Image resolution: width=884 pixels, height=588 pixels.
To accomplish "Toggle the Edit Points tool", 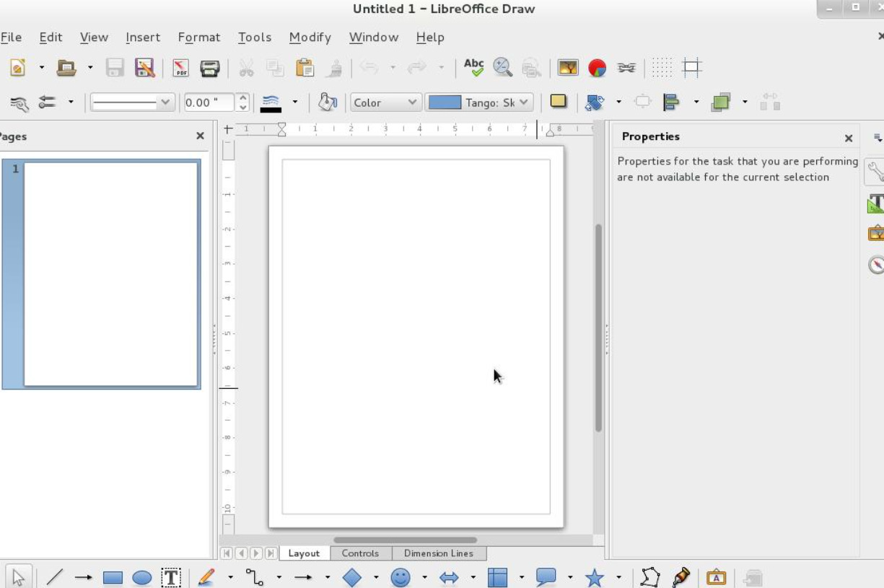I will 650,577.
